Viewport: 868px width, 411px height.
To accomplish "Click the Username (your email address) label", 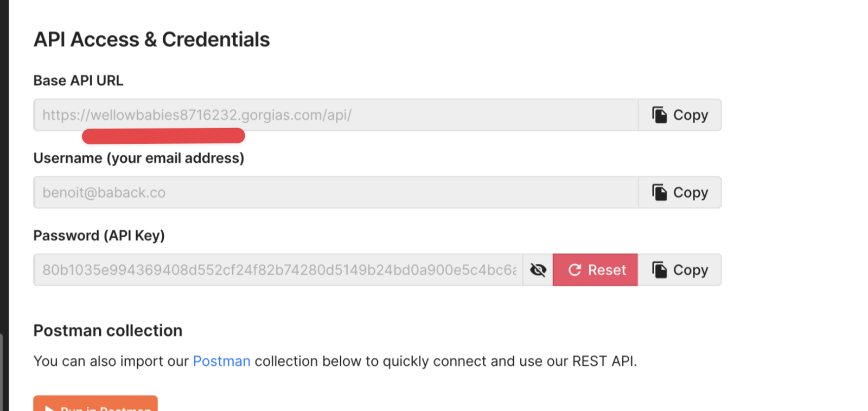I will [x=139, y=158].
